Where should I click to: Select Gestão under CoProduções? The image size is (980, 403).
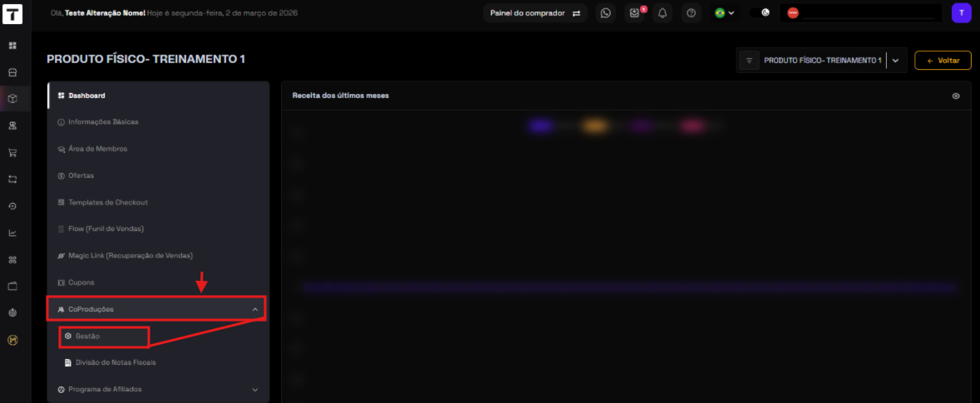87,336
